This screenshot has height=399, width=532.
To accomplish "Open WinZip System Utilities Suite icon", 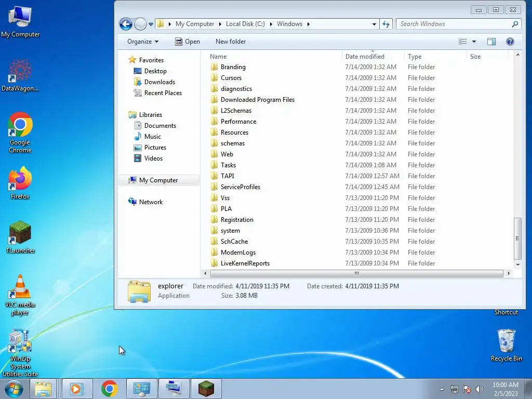I will point(20,353).
